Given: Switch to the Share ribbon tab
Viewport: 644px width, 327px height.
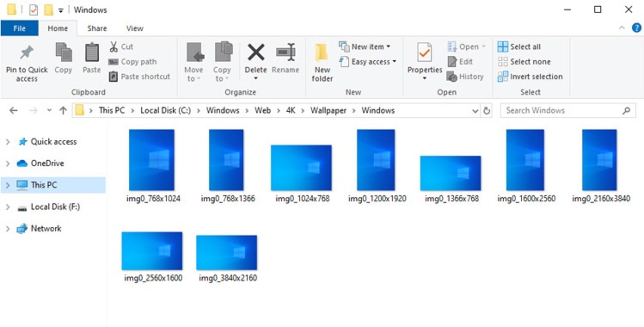Looking at the screenshot, I should click(97, 28).
